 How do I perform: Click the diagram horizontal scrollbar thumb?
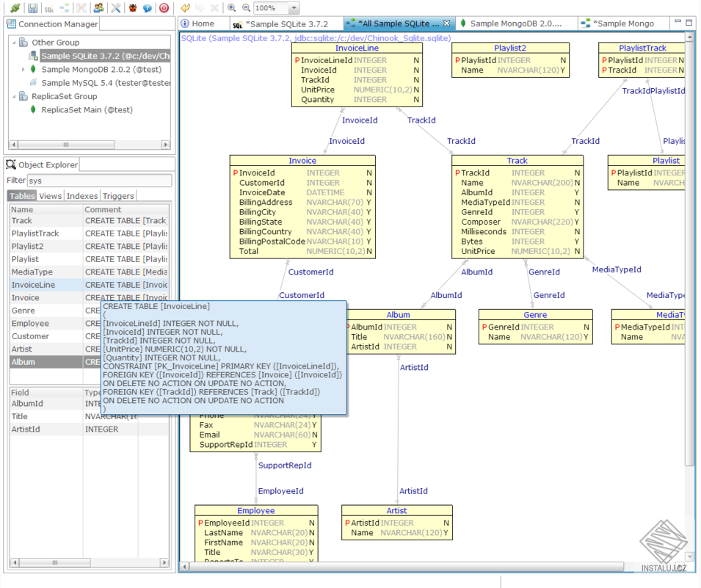click(406, 567)
